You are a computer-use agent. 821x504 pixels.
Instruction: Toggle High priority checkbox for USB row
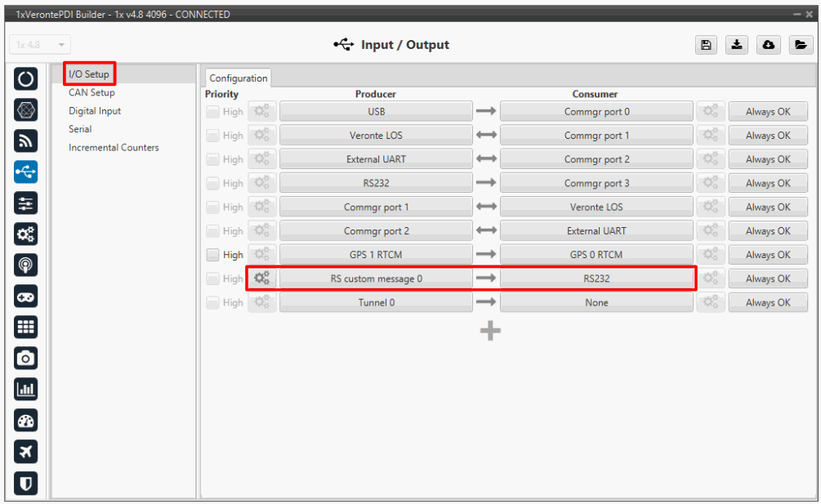coord(212,112)
